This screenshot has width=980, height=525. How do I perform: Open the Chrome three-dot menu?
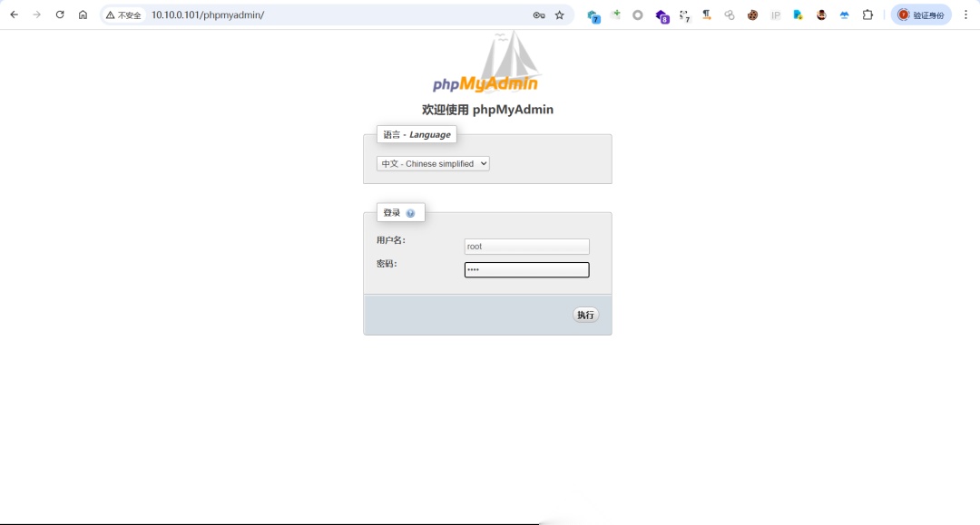(965, 15)
